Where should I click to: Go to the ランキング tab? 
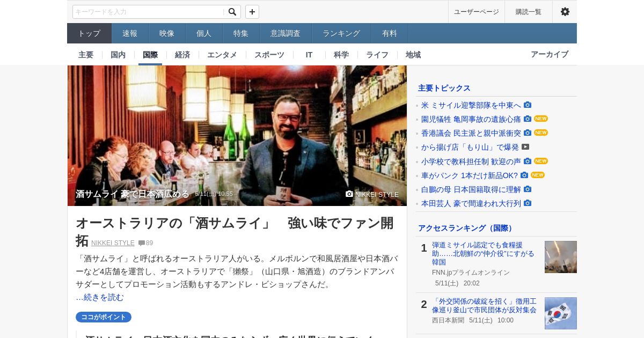tap(341, 33)
